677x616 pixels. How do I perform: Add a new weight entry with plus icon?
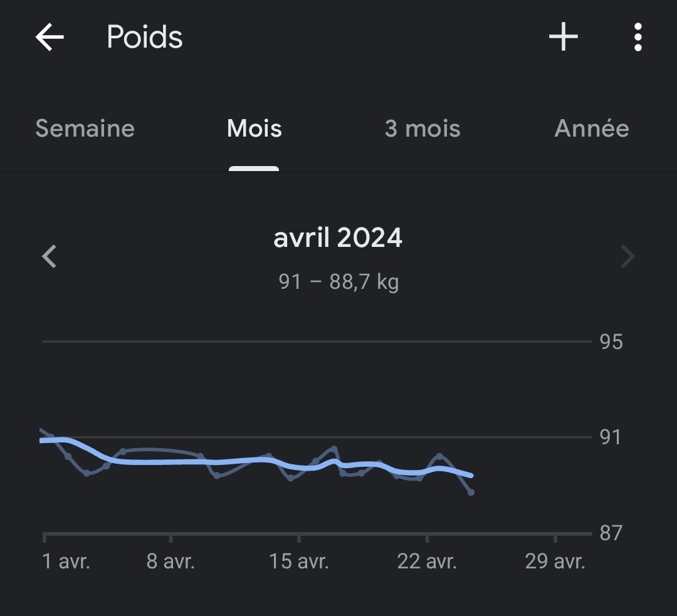coord(564,37)
